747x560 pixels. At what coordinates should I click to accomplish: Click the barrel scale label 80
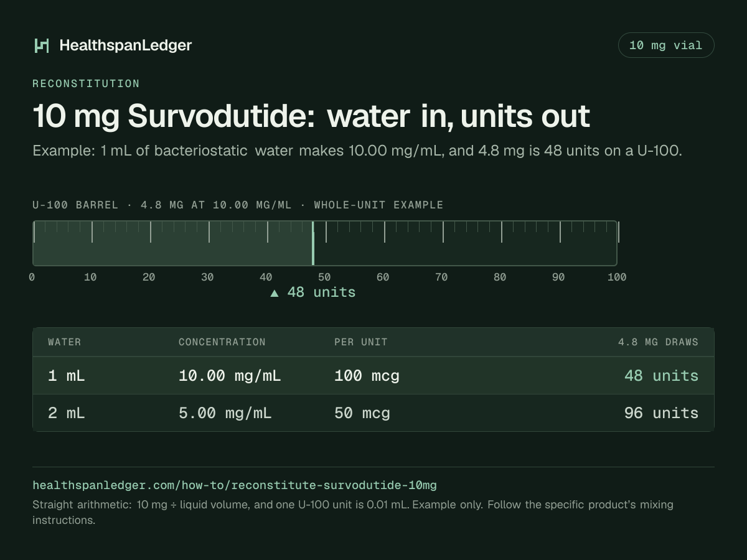pyautogui.click(x=500, y=277)
